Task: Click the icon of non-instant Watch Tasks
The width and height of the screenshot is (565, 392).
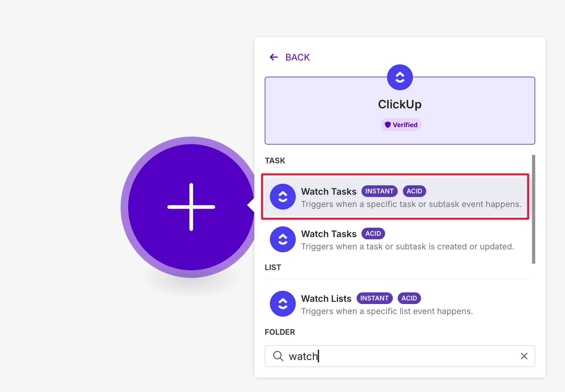Action: click(283, 239)
